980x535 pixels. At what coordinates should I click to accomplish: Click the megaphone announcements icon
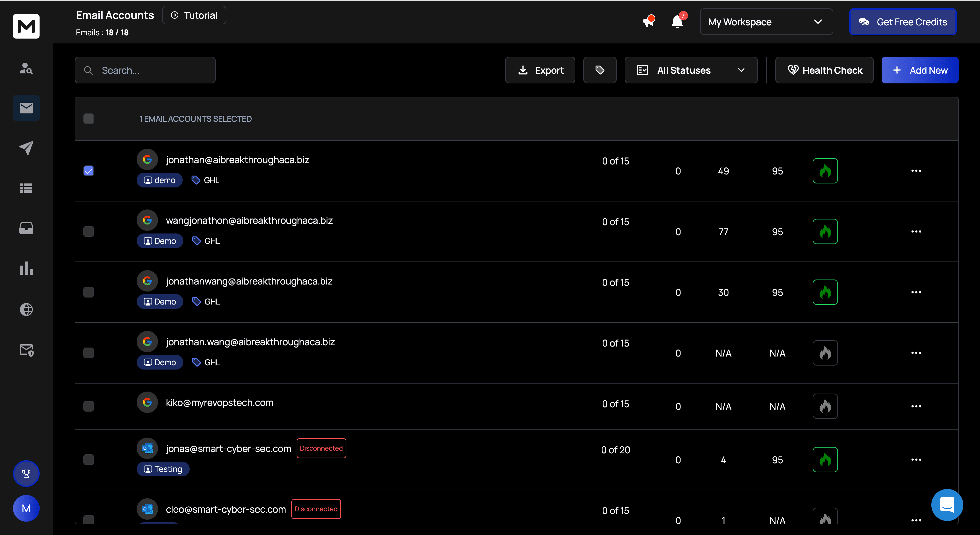[648, 21]
